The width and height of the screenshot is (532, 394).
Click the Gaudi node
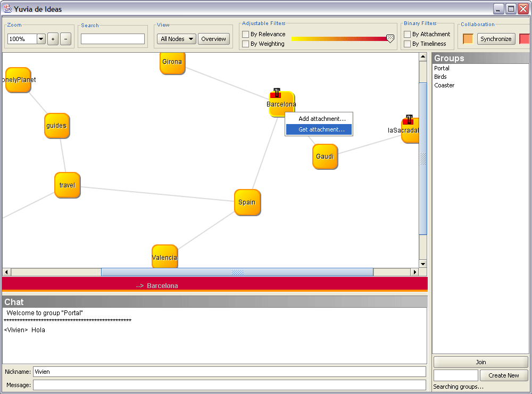click(325, 157)
